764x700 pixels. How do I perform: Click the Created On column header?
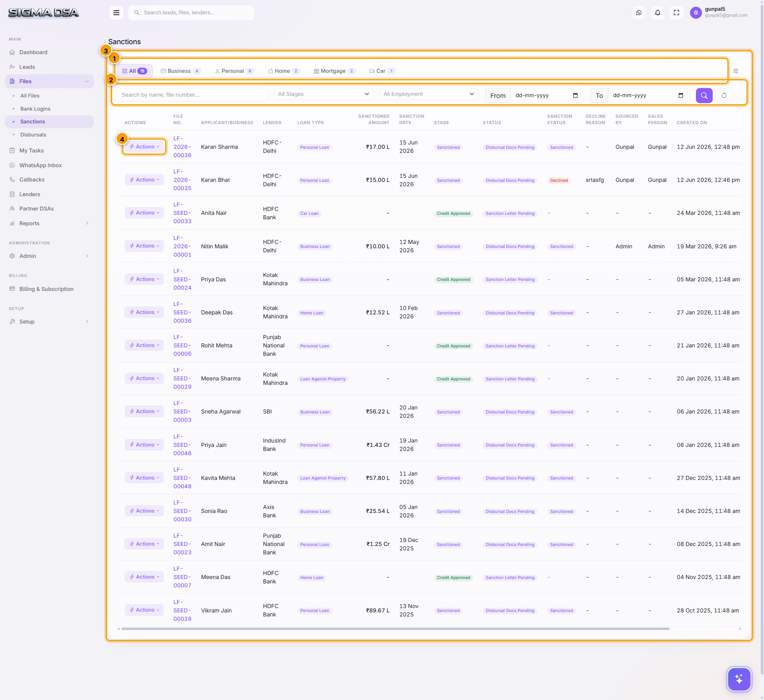point(692,123)
